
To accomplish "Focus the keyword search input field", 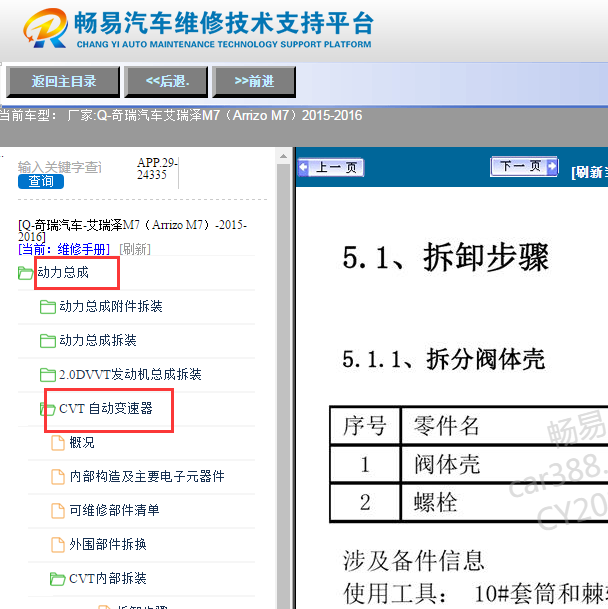I will [x=60, y=167].
